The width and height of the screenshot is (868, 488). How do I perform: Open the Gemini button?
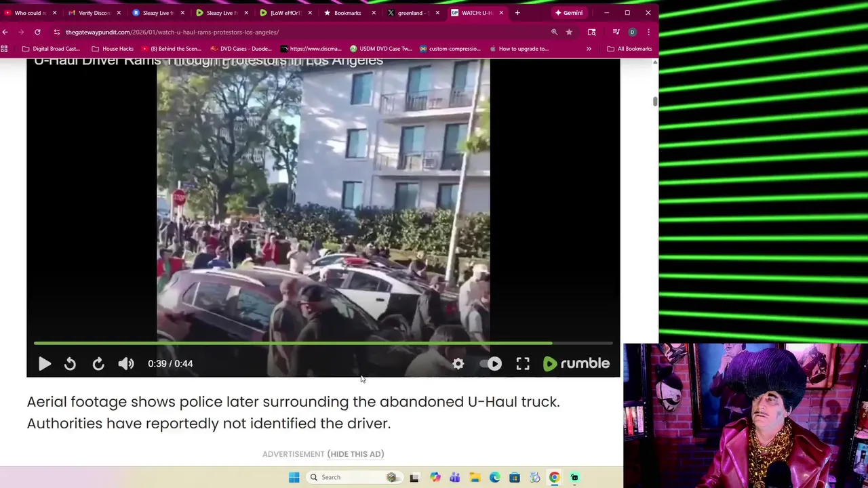(x=568, y=13)
